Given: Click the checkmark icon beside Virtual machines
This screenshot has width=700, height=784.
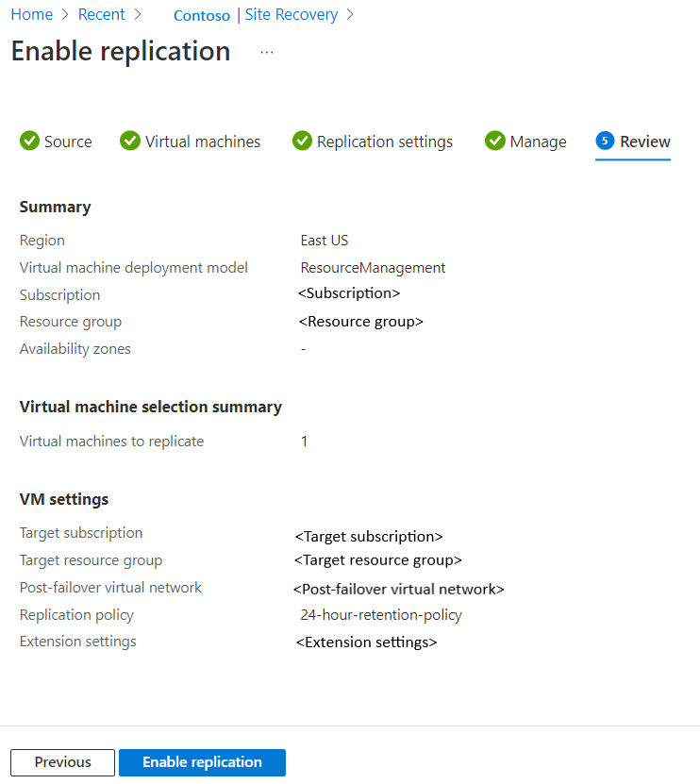Looking at the screenshot, I should pos(129,141).
